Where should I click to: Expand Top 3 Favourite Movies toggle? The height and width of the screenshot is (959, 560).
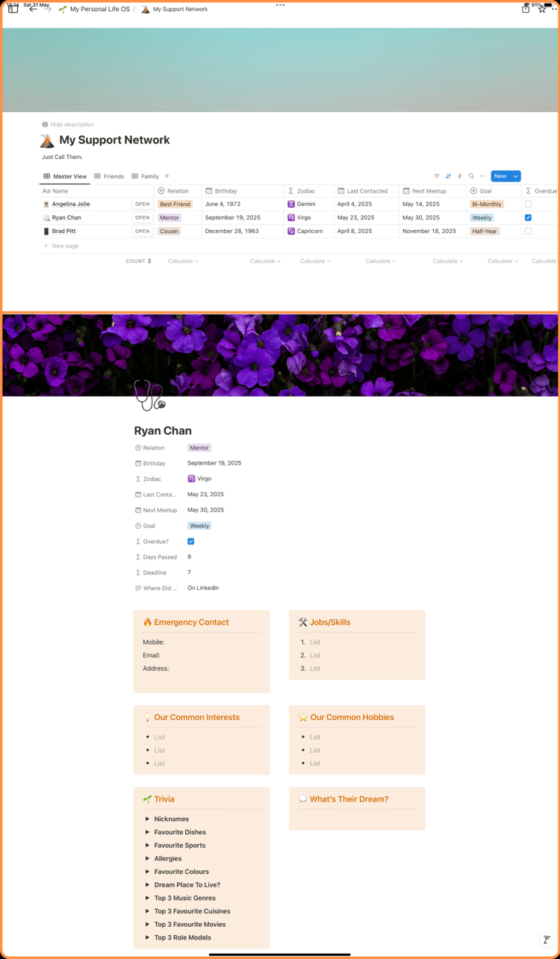(148, 925)
